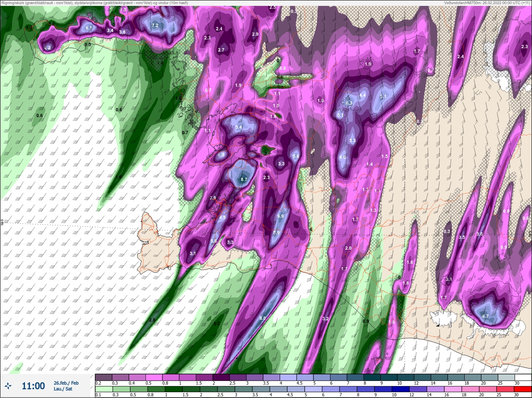The height and width of the screenshot is (398, 532).
Task: Click the 5.4 precipitation value on the map
Action: pyautogui.click(x=239, y=127)
